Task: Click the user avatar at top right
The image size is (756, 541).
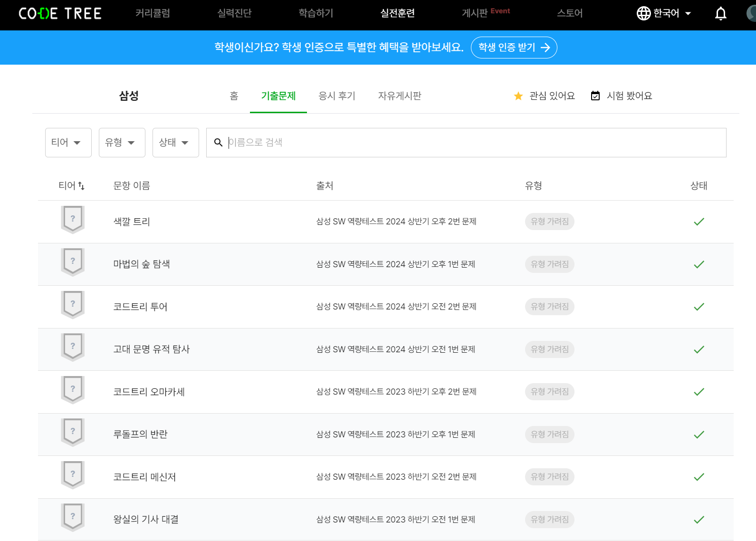Action: (751, 13)
